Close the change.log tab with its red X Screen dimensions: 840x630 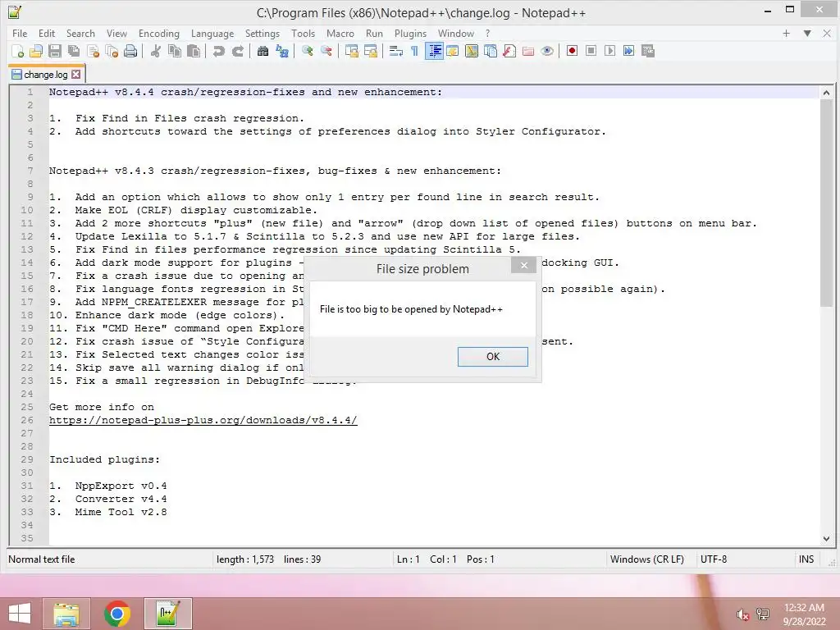coord(76,75)
